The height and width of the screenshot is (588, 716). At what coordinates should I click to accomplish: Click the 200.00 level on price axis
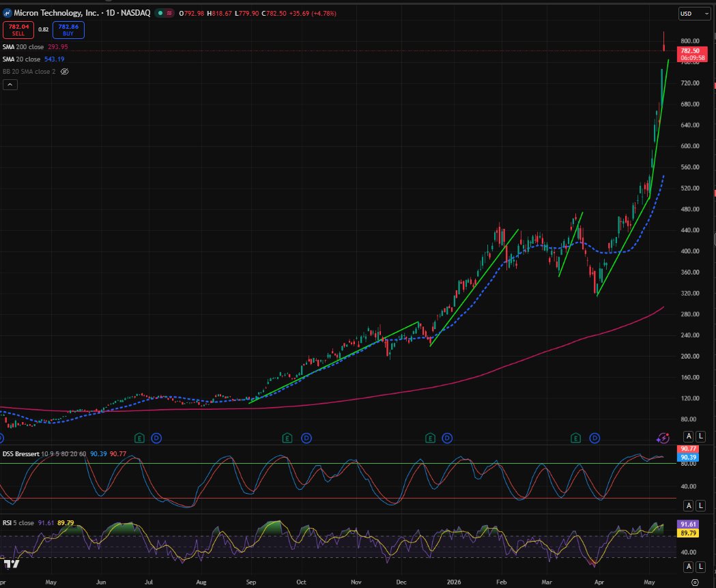[690, 356]
